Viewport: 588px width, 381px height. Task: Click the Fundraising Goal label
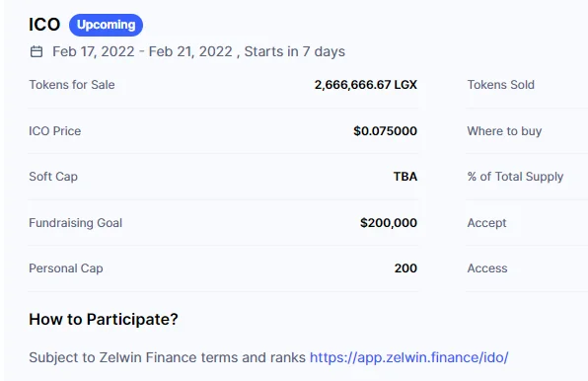(75, 223)
